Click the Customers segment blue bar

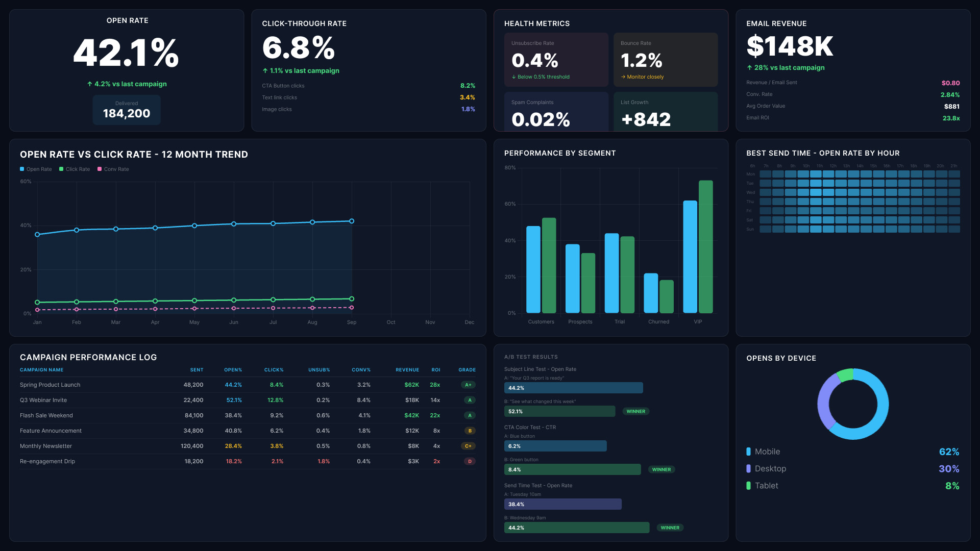(x=533, y=269)
